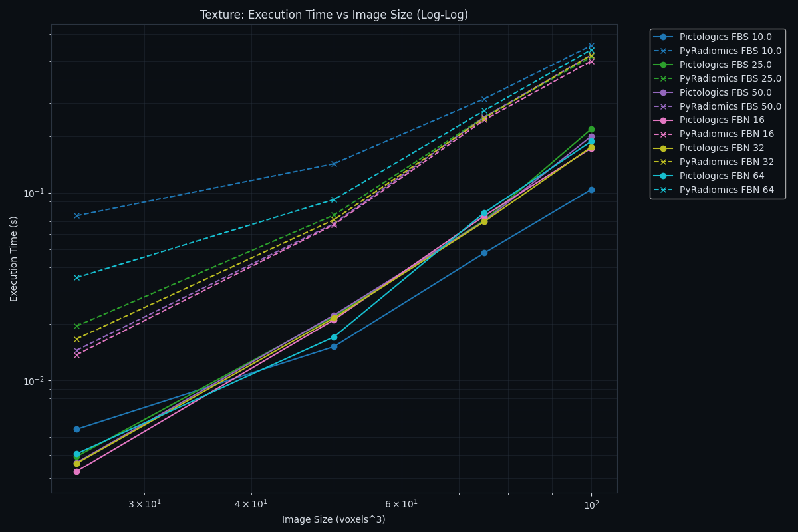Click the "Execution Time (s)" y-axis label
798x532 pixels.
14,259
